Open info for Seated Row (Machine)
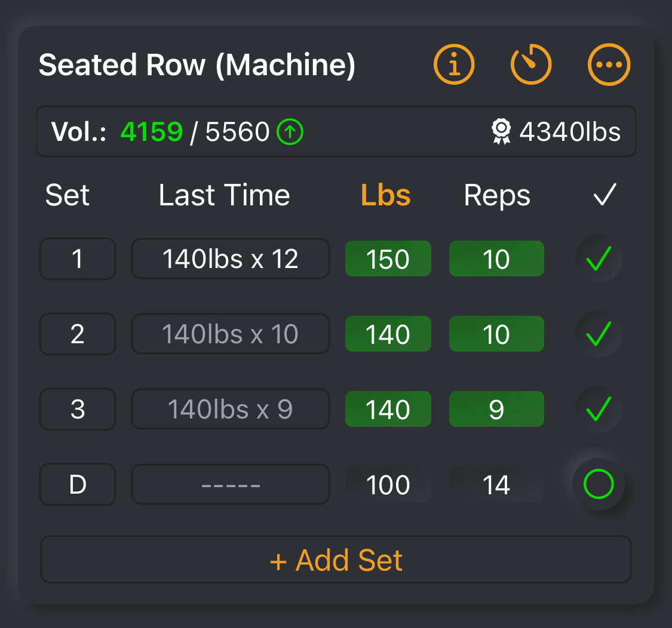672x628 pixels. (454, 64)
